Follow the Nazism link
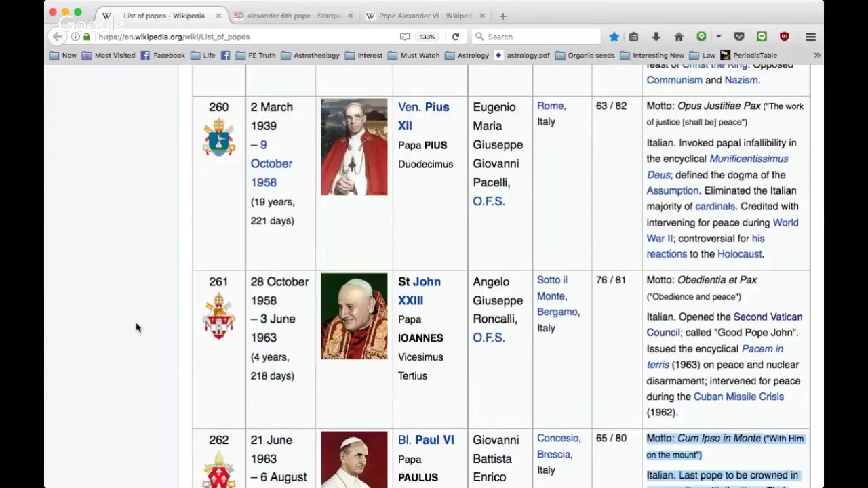The image size is (868, 488). click(741, 80)
